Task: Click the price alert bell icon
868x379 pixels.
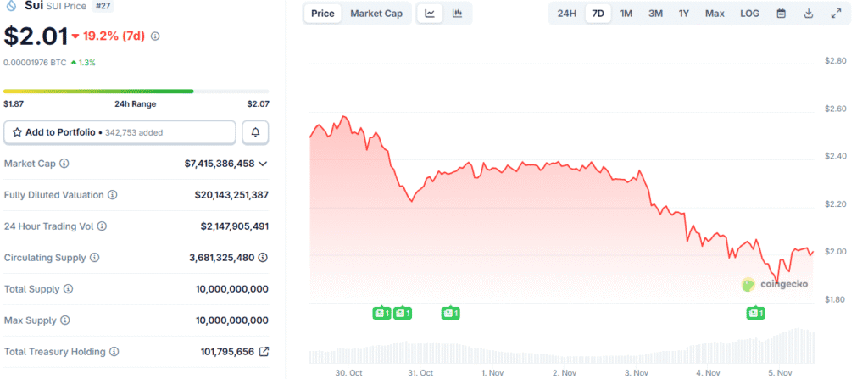Action: click(255, 132)
